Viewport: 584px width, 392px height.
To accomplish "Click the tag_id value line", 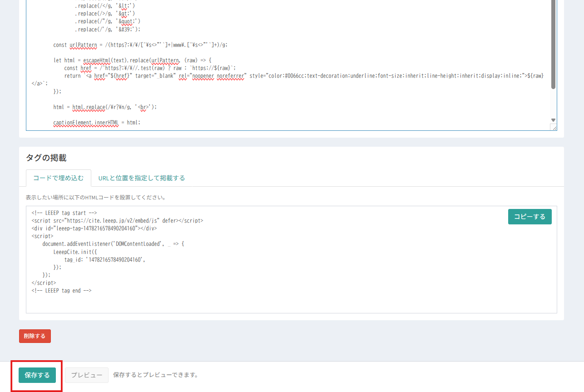I will [x=105, y=259].
